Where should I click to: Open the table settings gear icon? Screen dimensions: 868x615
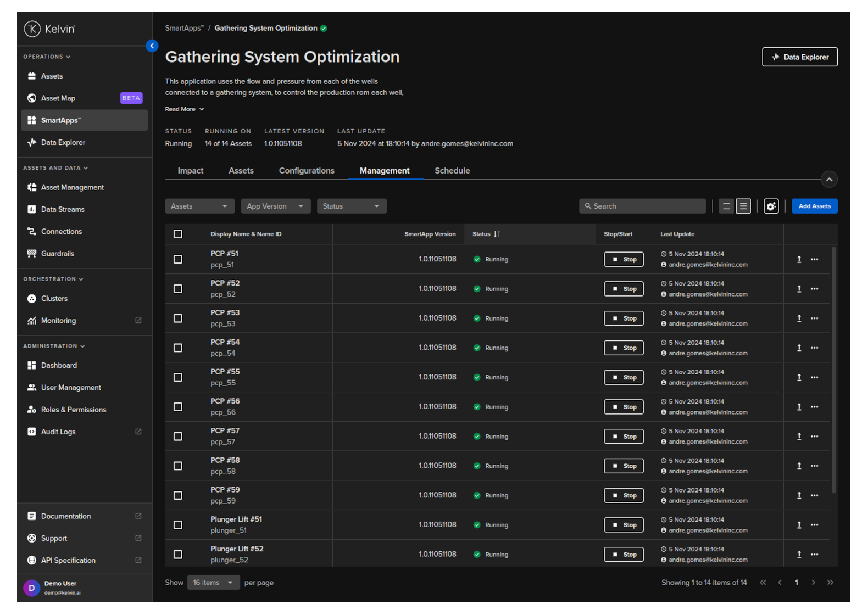pyautogui.click(x=771, y=206)
